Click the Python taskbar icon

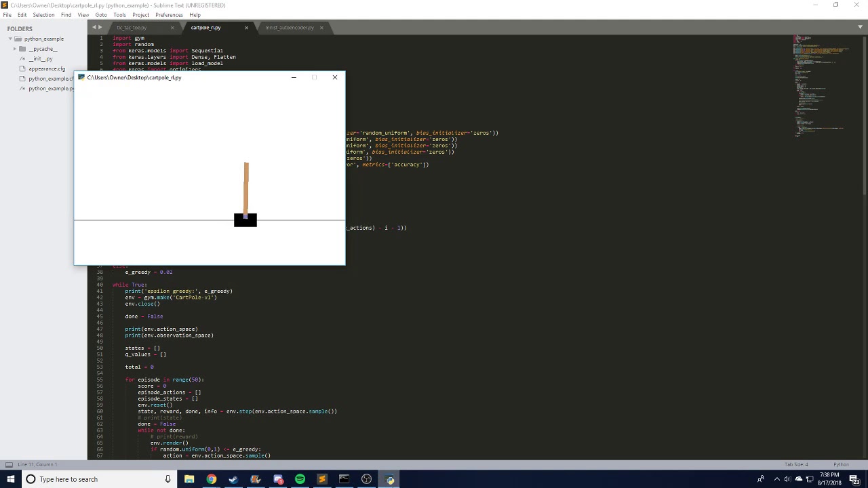[390, 479]
